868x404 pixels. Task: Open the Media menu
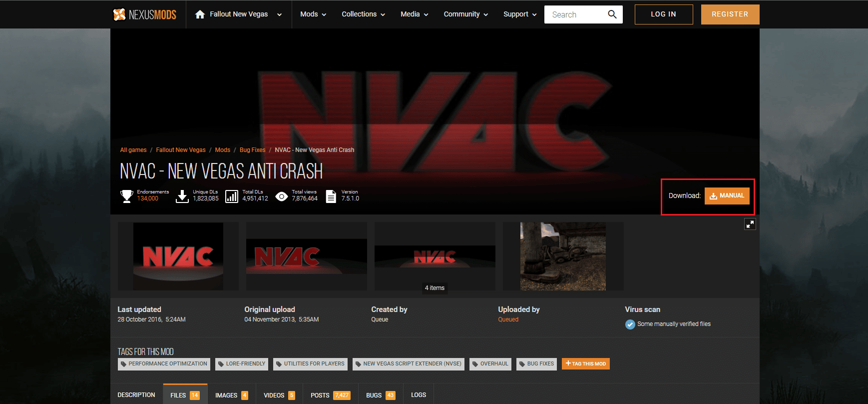414,14
